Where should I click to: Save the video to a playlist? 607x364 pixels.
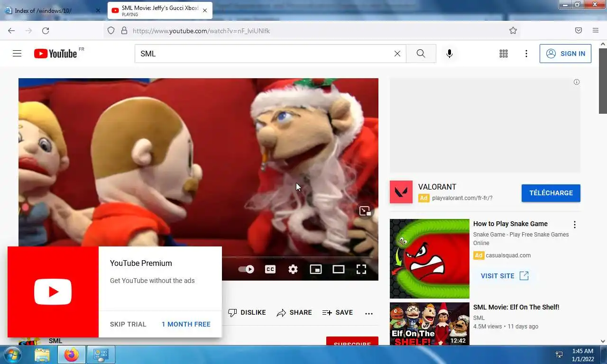click(x=338, y=312)
